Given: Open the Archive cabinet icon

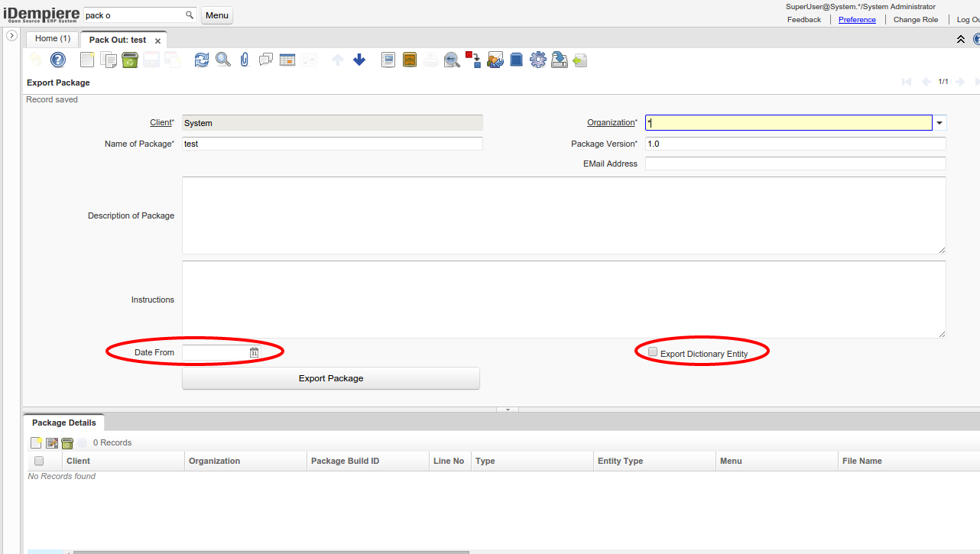Looking at the screenshot, I should 410,60.
